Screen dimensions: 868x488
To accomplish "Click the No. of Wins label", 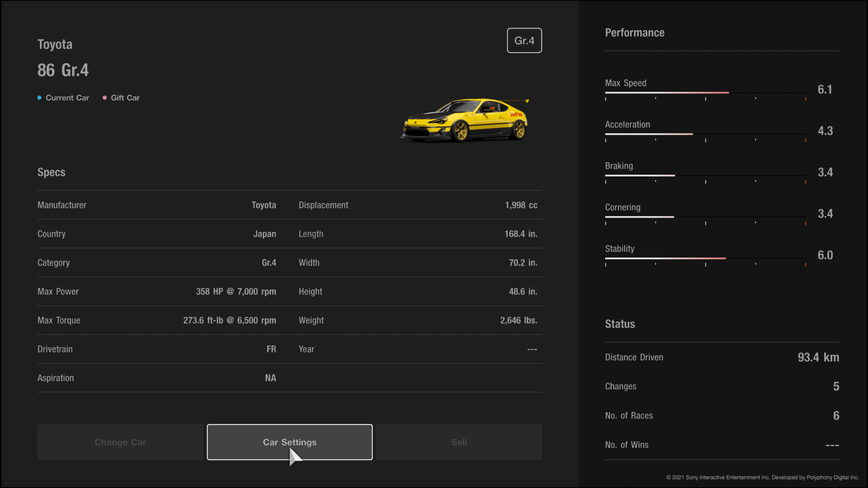I will click(x=626, y=445).
